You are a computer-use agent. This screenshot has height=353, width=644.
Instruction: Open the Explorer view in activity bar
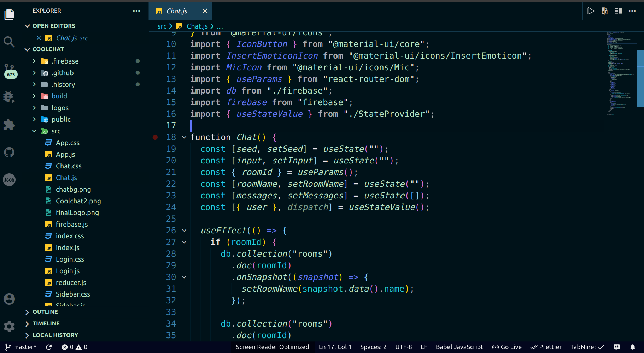9,14
